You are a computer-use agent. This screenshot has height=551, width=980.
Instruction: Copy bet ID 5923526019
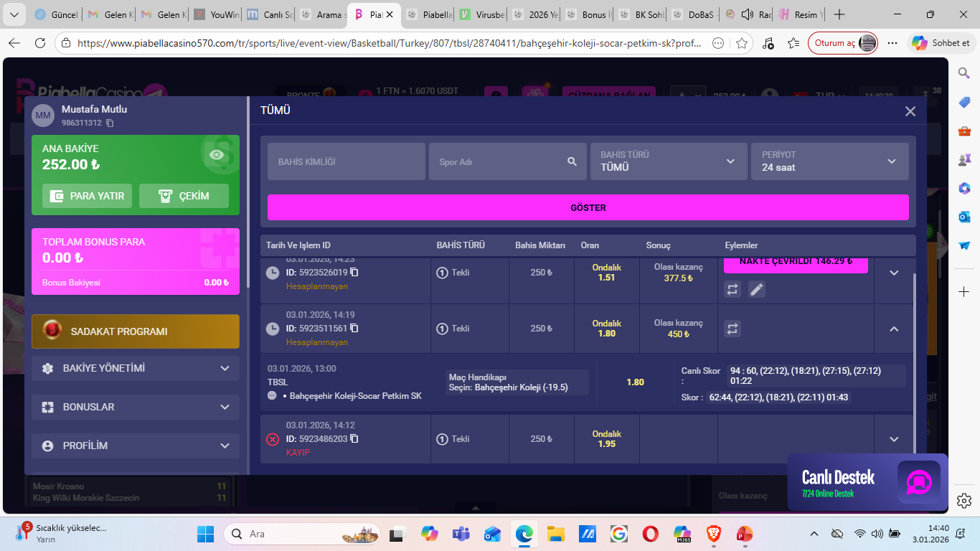click(354, 273)
